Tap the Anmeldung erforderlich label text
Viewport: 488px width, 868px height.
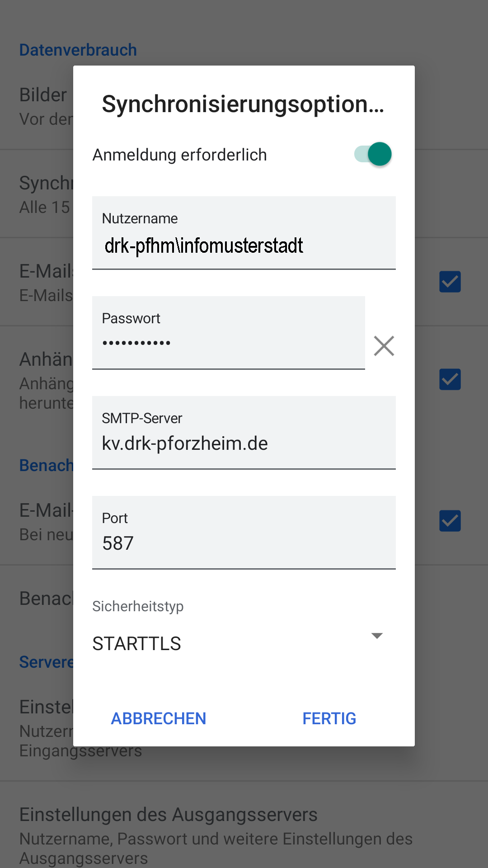pyautogui.click(x=180, y=155)
